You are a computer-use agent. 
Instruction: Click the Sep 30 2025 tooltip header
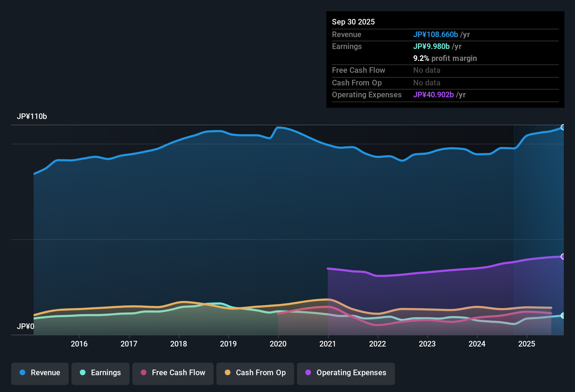[353, 22]
